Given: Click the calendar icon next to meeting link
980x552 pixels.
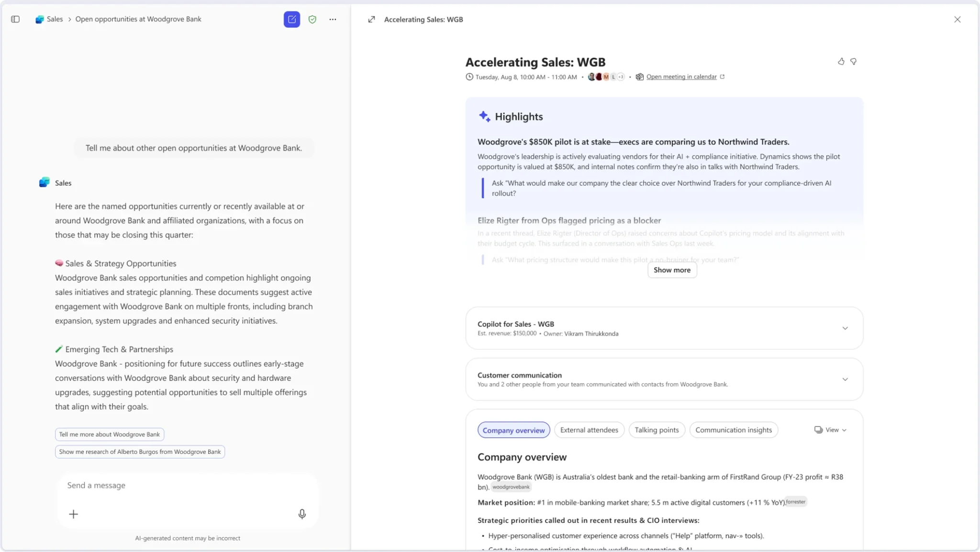Looking at the screenshot, I should (x=639, y=77).
